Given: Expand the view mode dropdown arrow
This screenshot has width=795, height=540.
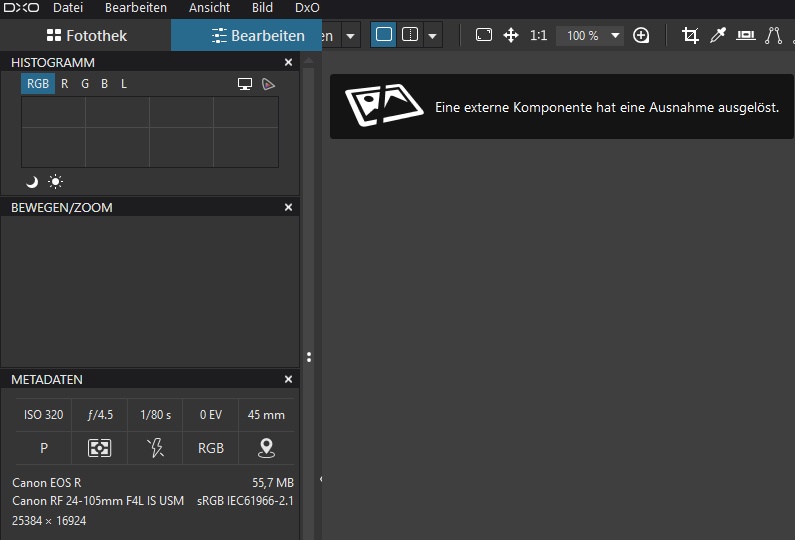Looking at the screenshot, I should (x=432, y=35).
